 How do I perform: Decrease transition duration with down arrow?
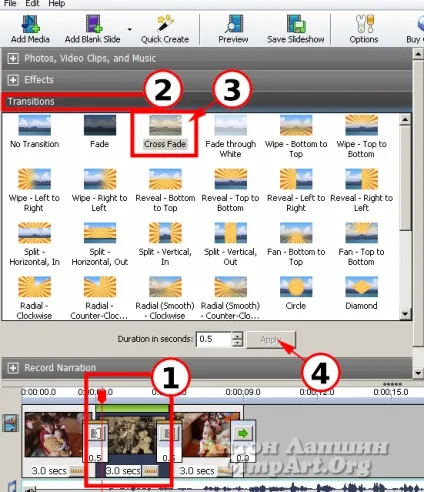237,343
